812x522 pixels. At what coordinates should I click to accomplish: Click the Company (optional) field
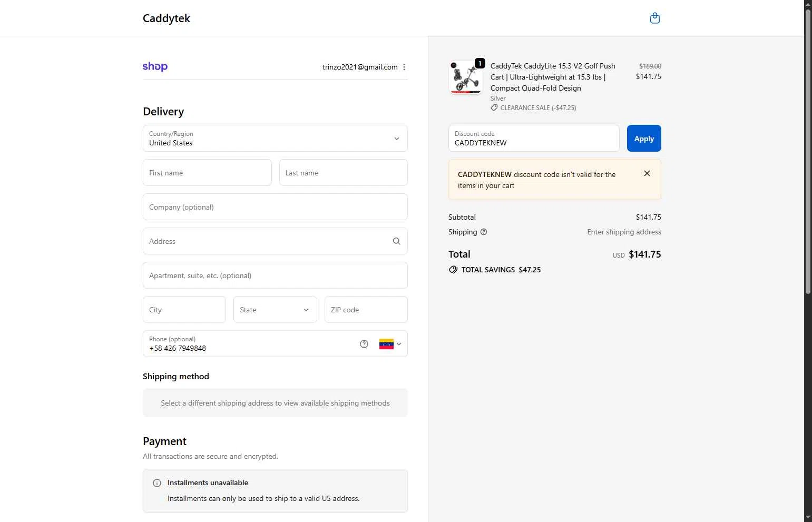275,207
